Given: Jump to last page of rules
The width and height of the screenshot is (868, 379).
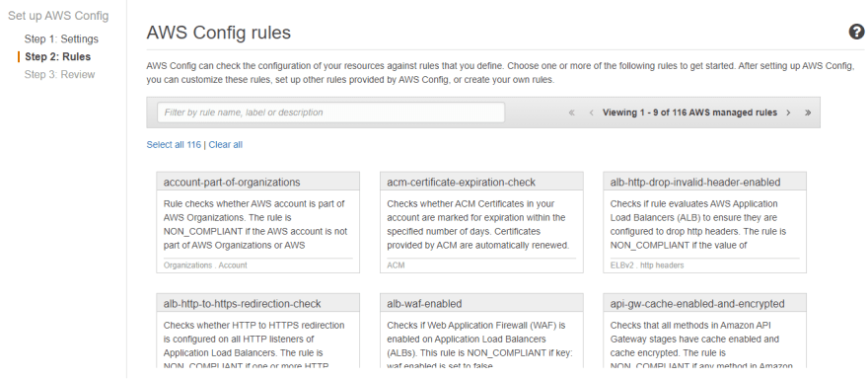Looking at the screenshot, I should [808, 113].
